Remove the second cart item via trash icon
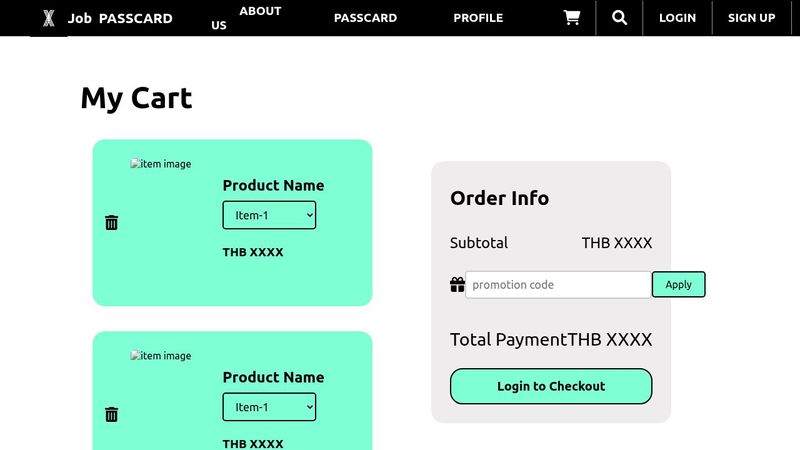Viewport: 800px width, 450px height. pyautogui.click(x=112, y=414)
